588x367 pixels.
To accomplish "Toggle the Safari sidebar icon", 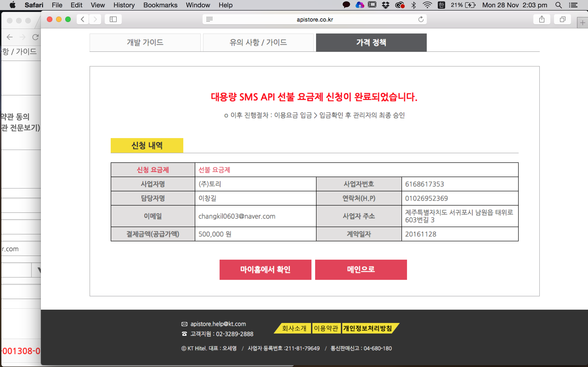I will click(113, 19).
